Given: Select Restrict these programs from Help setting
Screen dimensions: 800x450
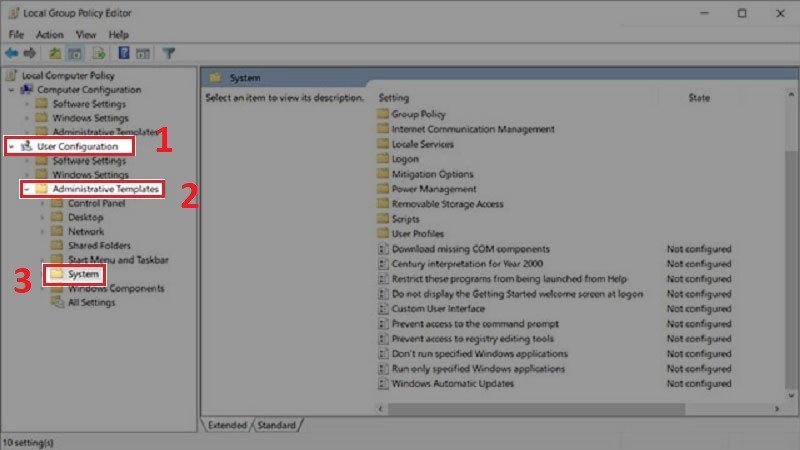Looking at the screenshot, I should tap(509, 279).
